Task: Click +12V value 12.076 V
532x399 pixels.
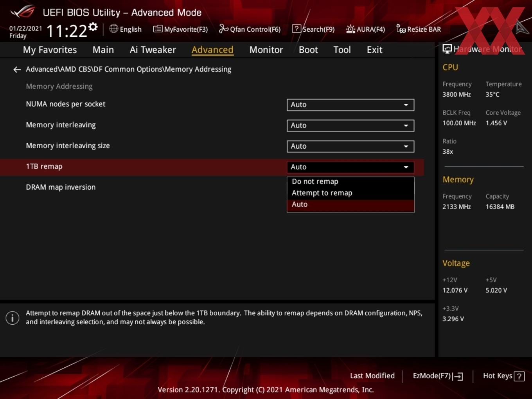Action: click(455, 291)
